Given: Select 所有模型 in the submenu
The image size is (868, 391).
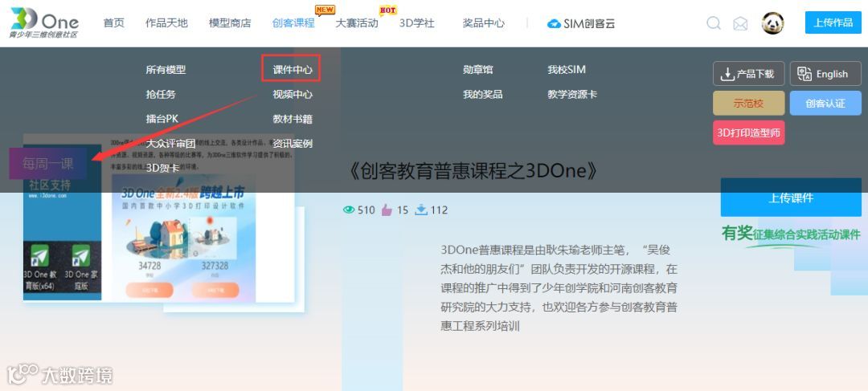Looking at the screenshot, I should (x=166, y=70).
